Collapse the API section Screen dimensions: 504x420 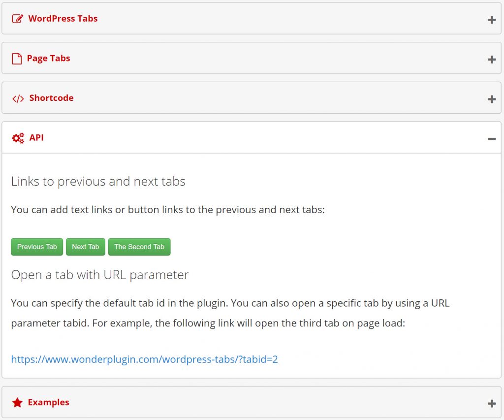tap(36, 137)
